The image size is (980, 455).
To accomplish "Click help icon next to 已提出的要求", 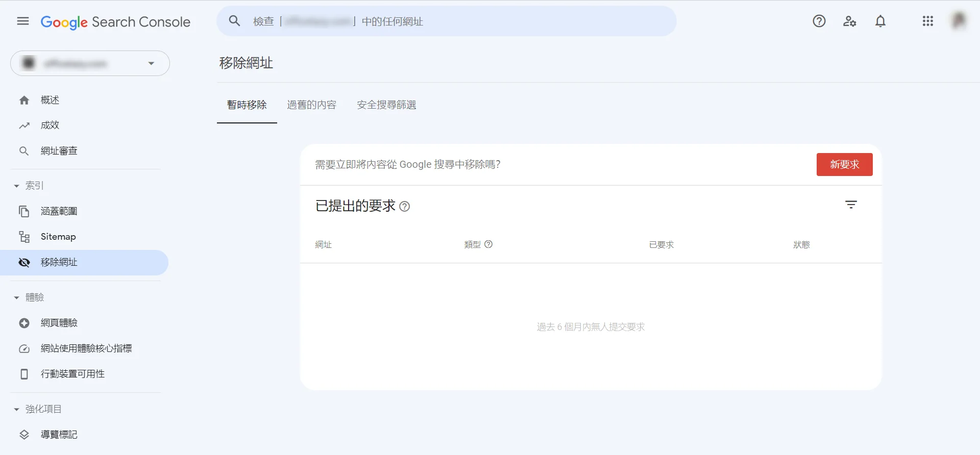I will click(405, 207).
